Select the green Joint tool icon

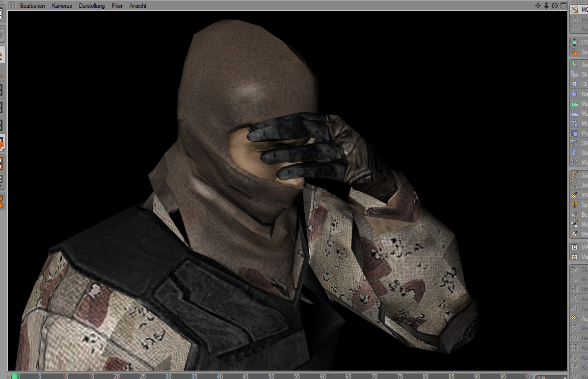(575, 65)
